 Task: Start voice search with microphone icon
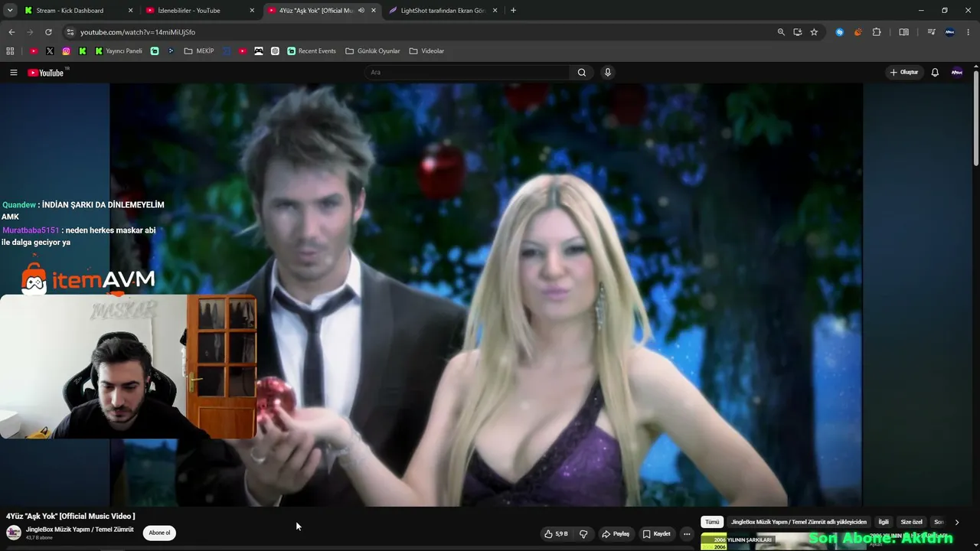coord(608,73)
